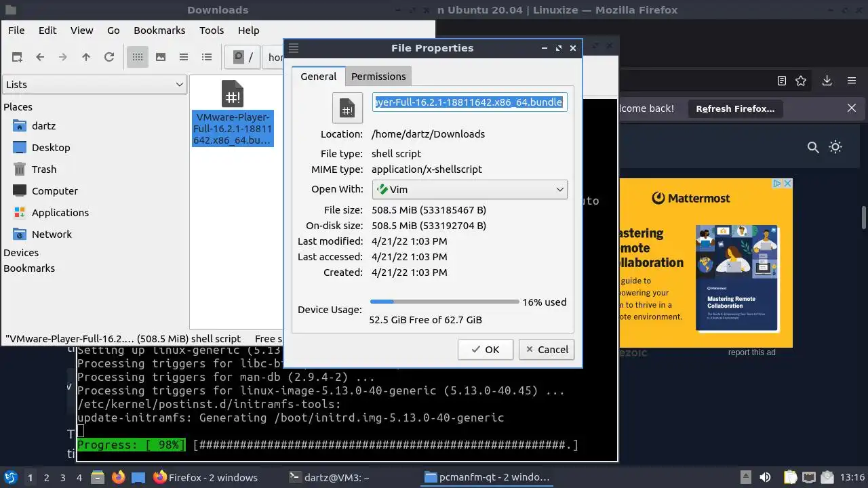Open the View menu
868x488 pixels.
pos(82,30)
